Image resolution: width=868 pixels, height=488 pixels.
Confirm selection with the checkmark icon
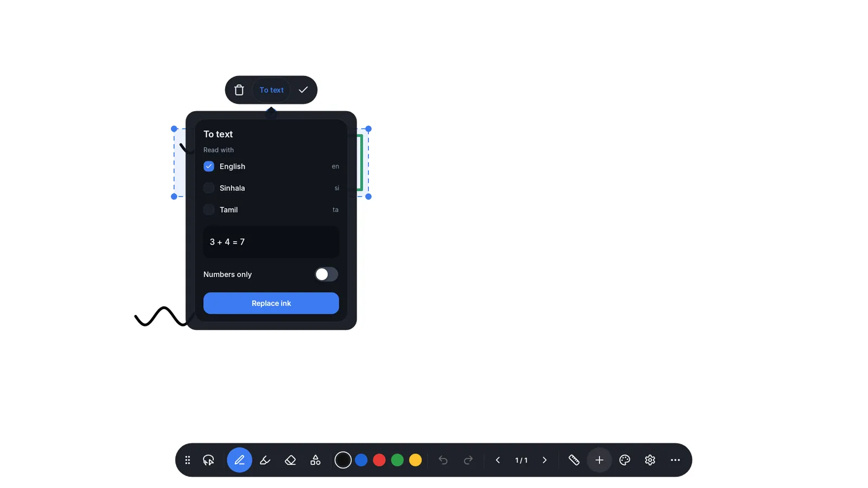coord(303,90)
